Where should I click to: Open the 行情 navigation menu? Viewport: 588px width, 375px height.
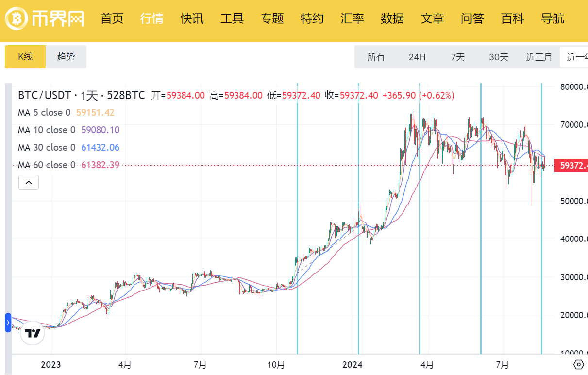point(151,18)
